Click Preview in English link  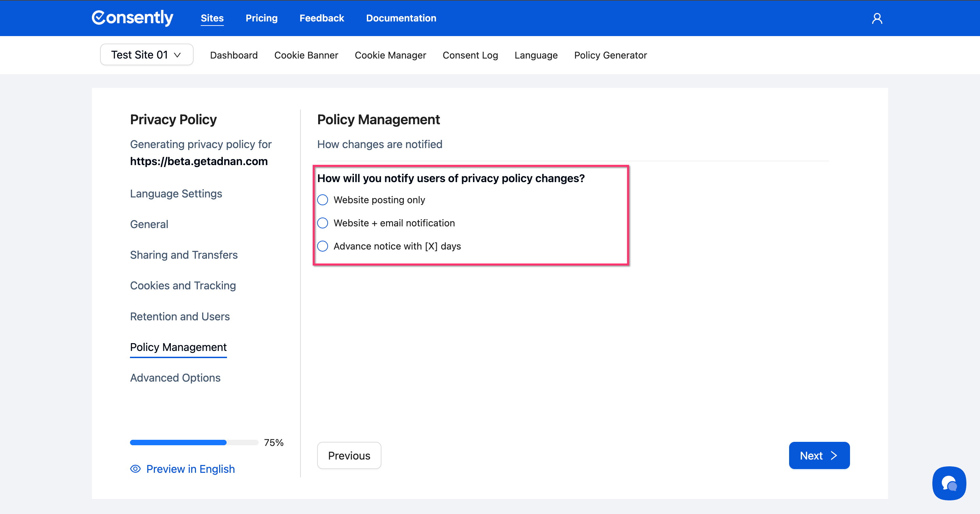[x=190, y=469]
